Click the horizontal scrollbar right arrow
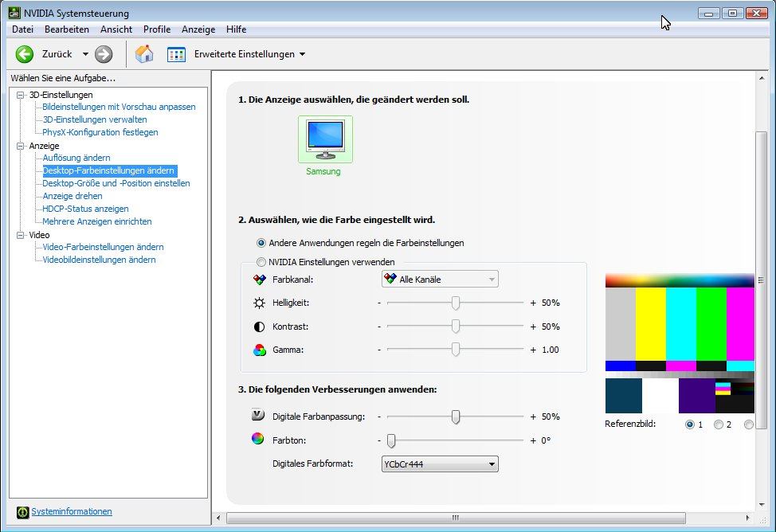 747,518
